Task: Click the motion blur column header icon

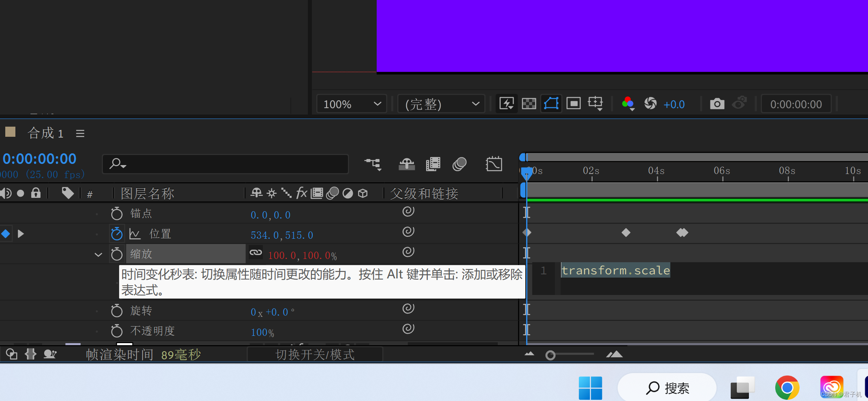Action: (333, 193)
